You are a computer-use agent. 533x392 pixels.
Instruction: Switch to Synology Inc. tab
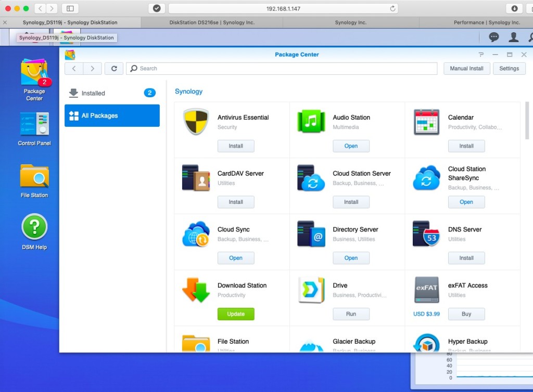click(350, 22)
